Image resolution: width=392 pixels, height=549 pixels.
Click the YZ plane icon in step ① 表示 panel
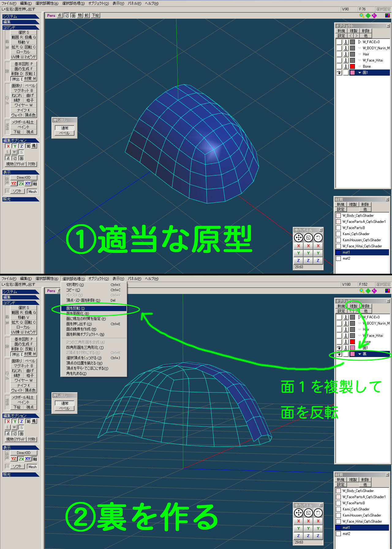pyautogui.click(x=14, y=183)
